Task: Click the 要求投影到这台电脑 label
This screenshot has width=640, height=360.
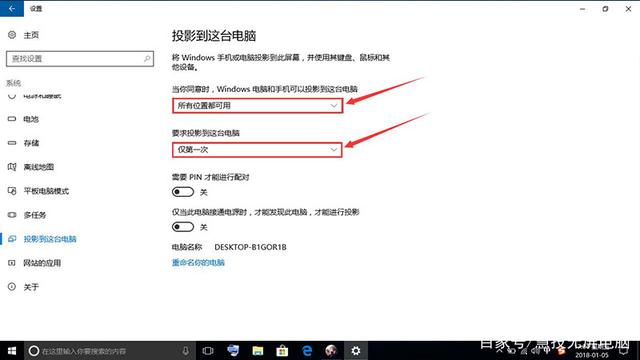Action: (206, 133)
